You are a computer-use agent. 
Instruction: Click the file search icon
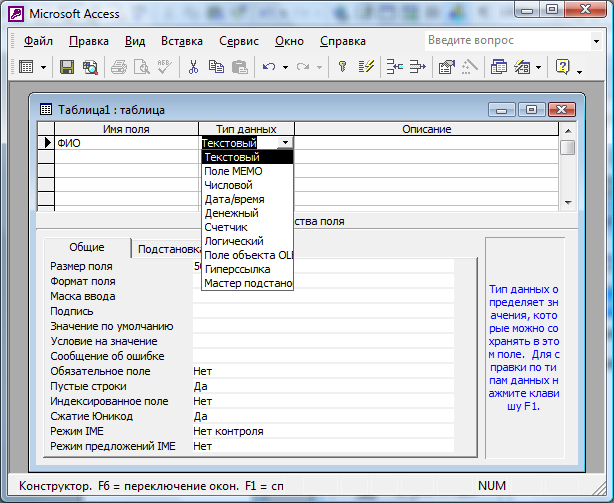pyautogui.click(x=90, y=67)
